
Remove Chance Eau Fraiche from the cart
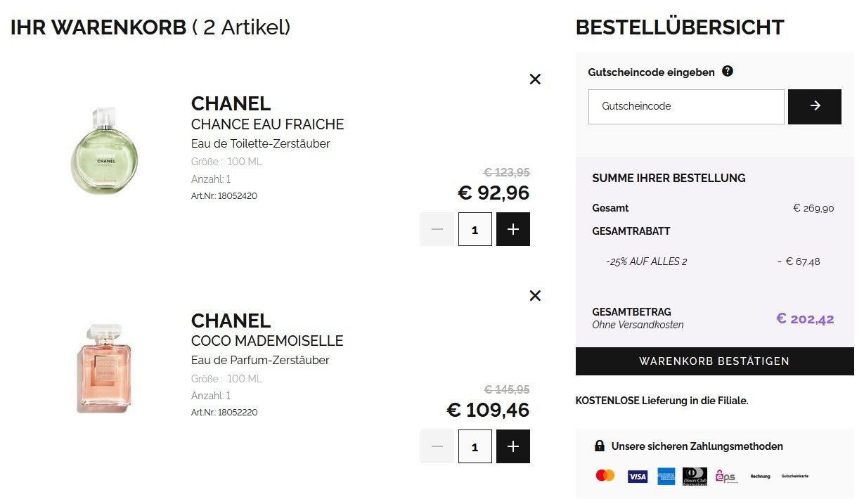[x=535, y=79]
